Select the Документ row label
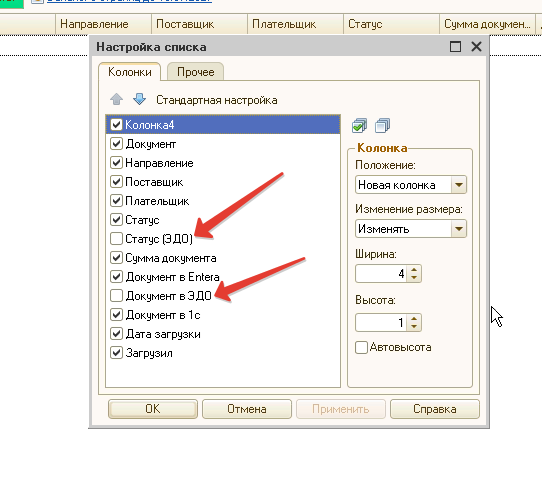542x484 pixels. coord(151,144)
